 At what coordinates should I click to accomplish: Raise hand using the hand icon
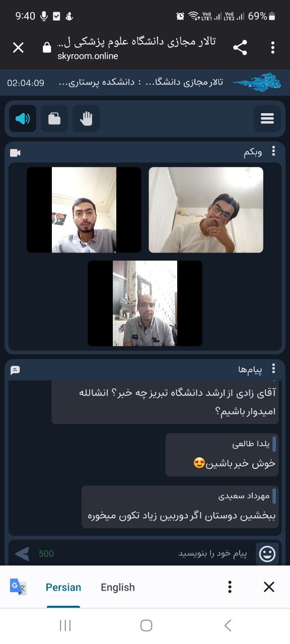click(86, 119)
